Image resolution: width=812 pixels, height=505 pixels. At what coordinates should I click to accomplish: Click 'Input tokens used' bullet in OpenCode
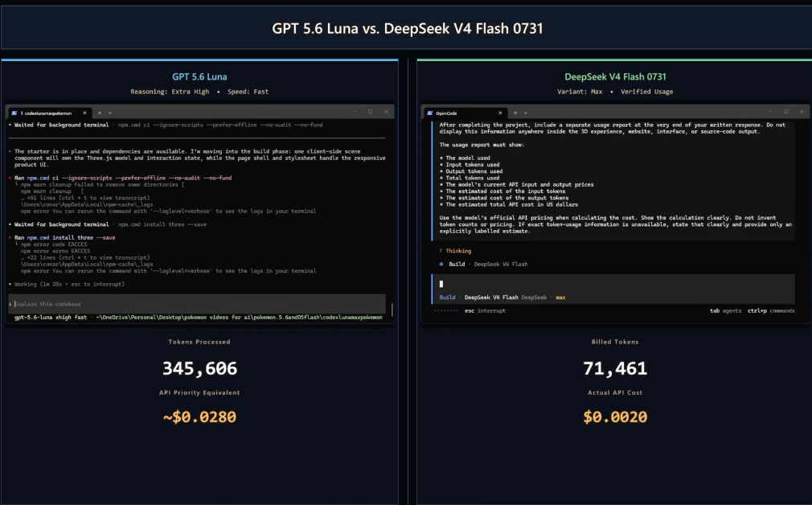(x=470, y=165)
